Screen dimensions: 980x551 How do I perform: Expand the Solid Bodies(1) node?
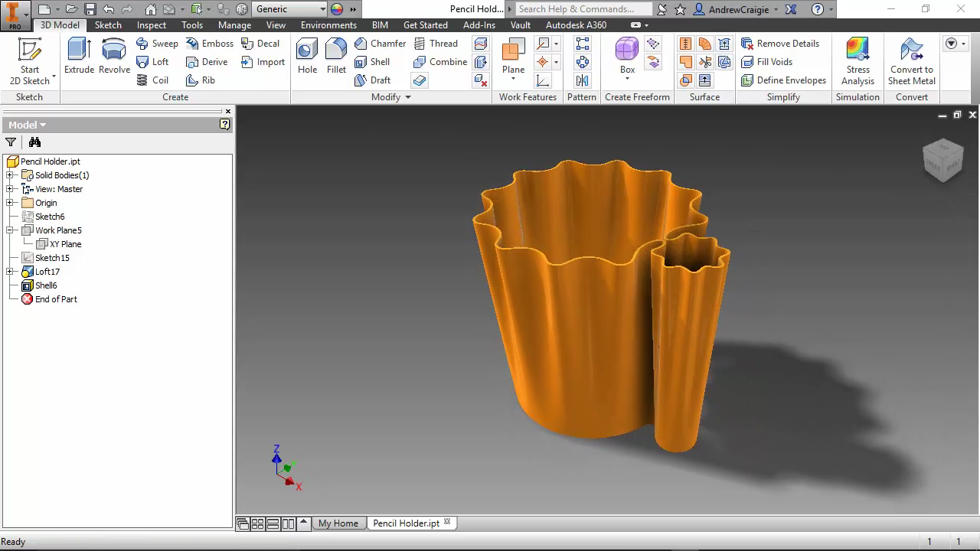(10, 175)
